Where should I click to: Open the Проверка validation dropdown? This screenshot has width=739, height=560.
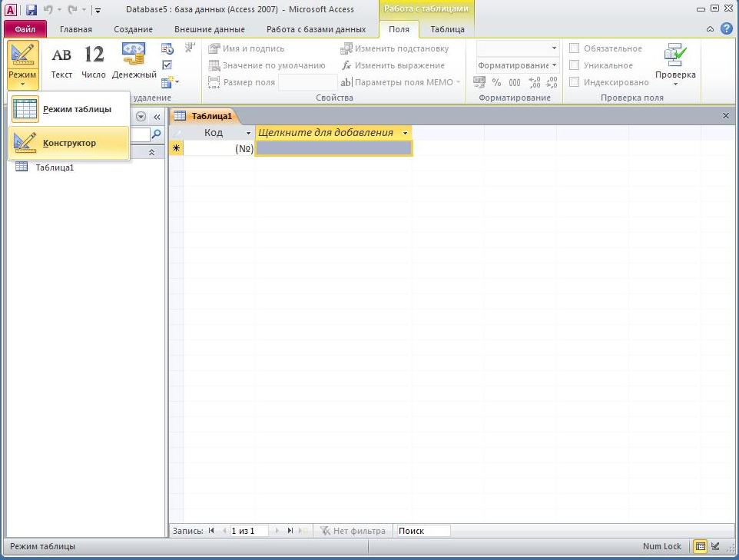(675, 65)
